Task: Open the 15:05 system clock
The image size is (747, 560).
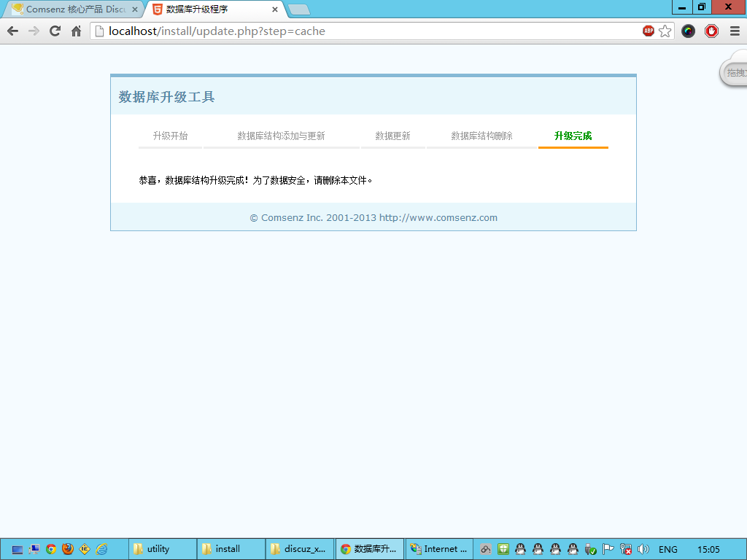Action: point(708,550)
